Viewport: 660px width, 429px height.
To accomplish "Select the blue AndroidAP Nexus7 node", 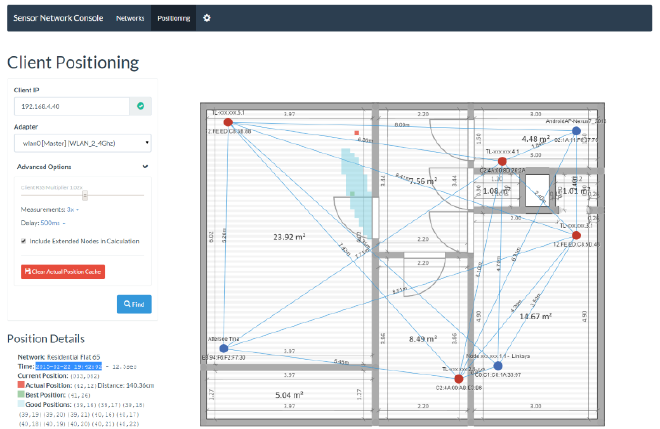I will click(576, 131).
